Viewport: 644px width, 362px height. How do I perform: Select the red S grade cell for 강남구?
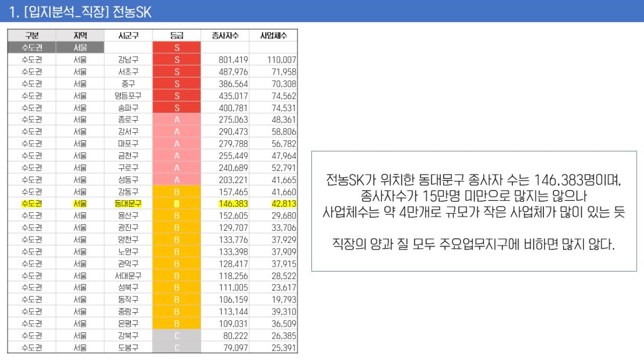click(177, 60)
